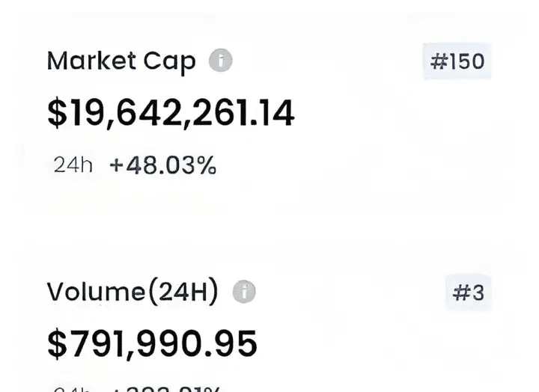The width and height of the screenshot is (539, 392).
Task: Tap the cut-off volume percentage change
Action: tap(165, 388)
